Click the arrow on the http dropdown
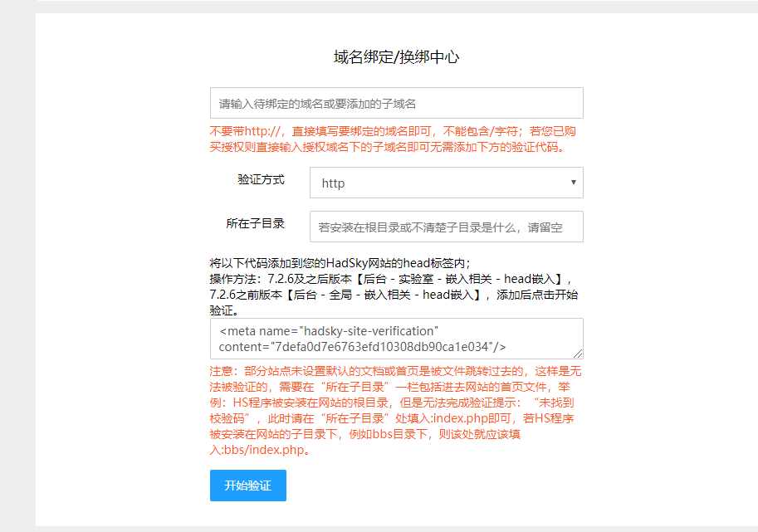This screenshot has width=758, height=532. (x=573, y=183)
